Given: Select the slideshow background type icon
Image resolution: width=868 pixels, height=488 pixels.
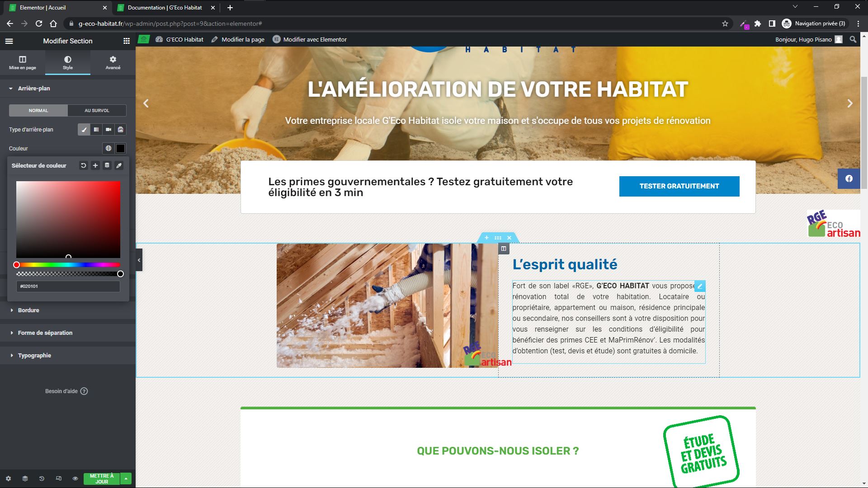Looking at the screenshot, I should (121, 130).
